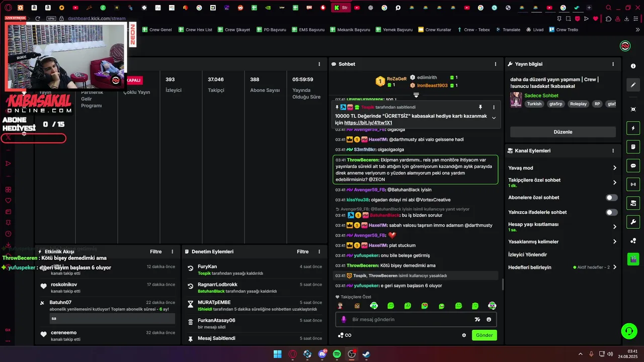Click the Turkish language tag
Screen dimensions: 644x362
pos(534,104)
